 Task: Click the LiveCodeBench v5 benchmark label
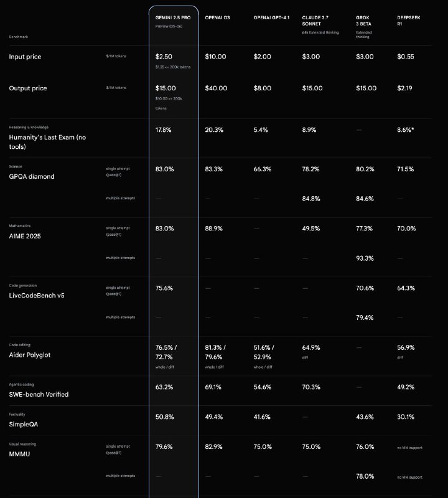37,295
